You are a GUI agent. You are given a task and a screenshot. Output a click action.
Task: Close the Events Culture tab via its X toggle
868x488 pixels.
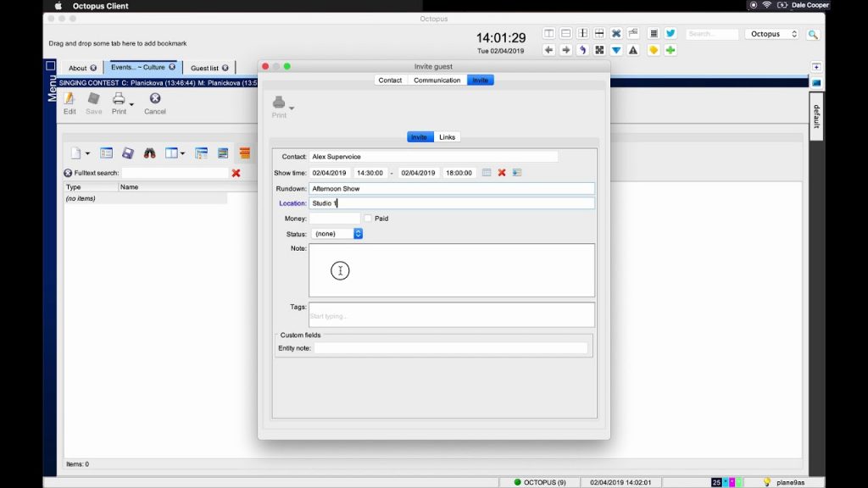[172, 66]
